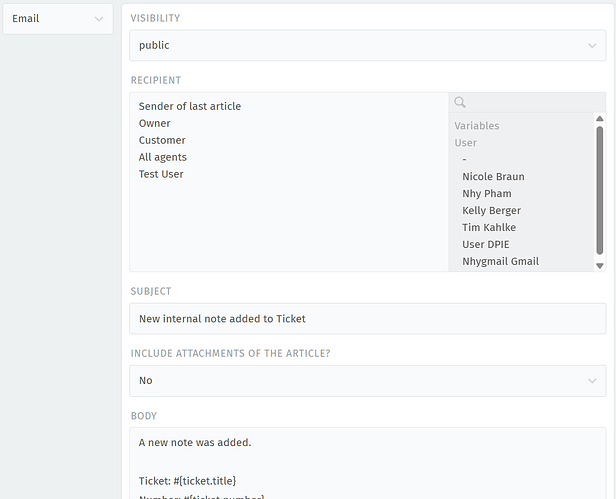Click the Owner recipient entry
Screen dimensions: 616x499
tap(155, 123)
